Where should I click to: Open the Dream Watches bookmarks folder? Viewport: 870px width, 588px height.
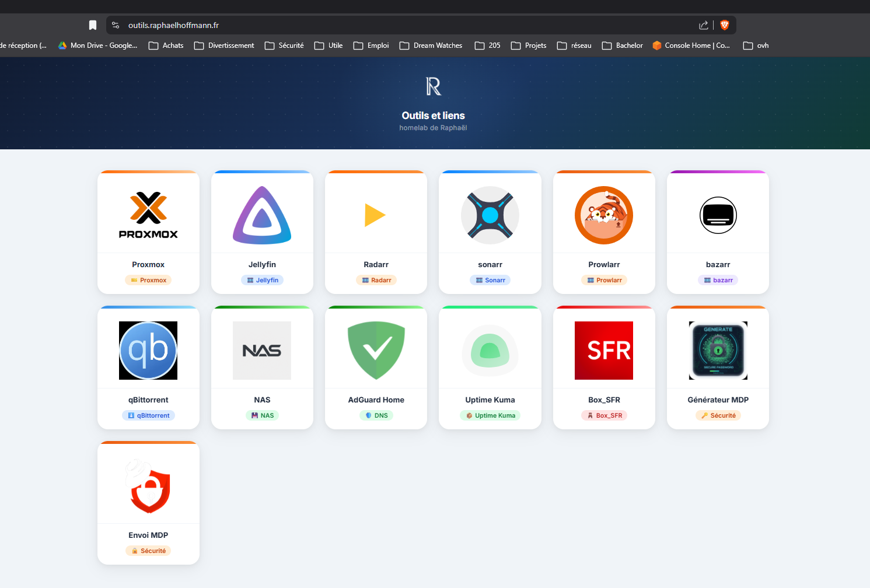pos(431,45)
